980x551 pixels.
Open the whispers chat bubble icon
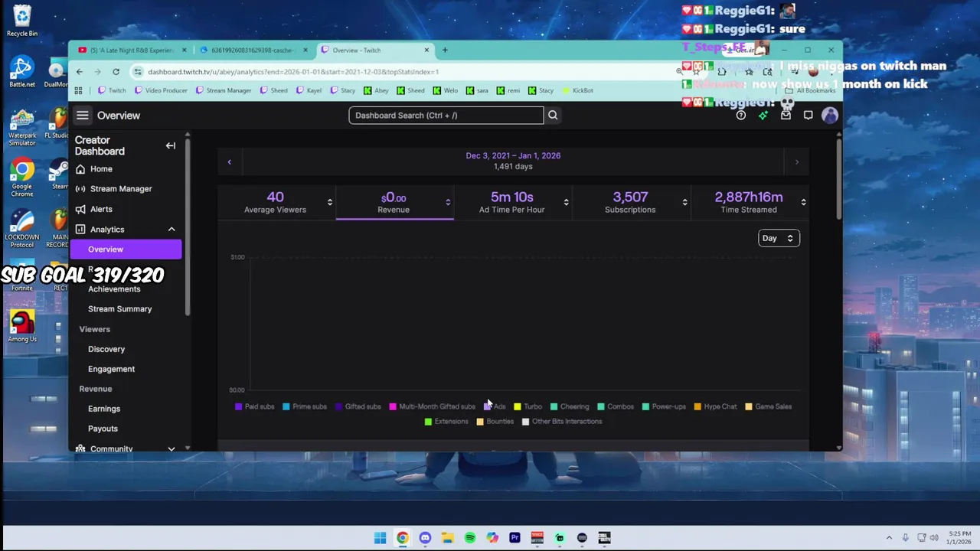[x=808, y=116]
